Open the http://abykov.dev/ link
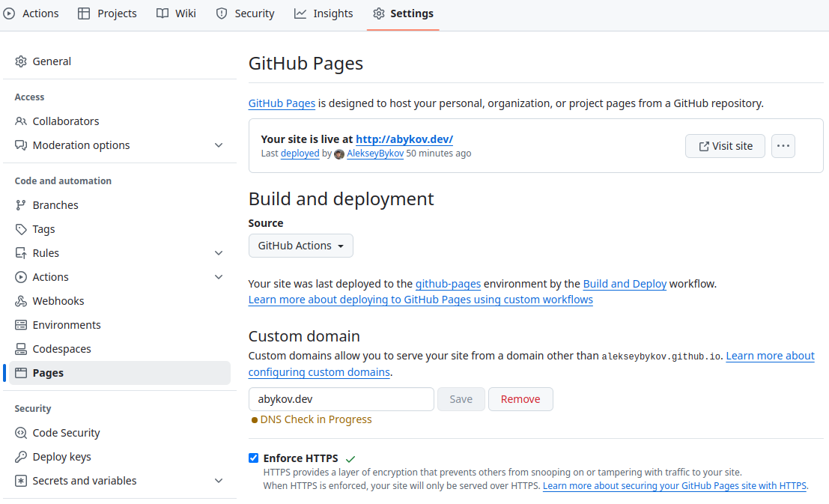The image size is (829, 504). [x=404, y=139]
